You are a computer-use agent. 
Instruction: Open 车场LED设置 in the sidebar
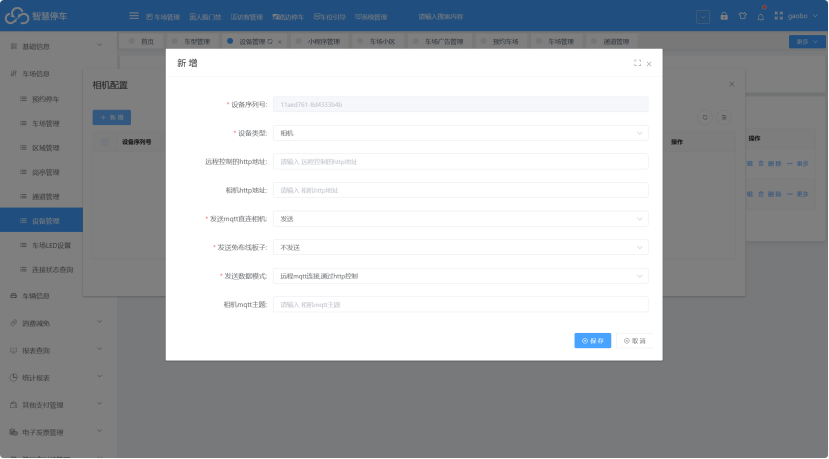pos(51,245)
